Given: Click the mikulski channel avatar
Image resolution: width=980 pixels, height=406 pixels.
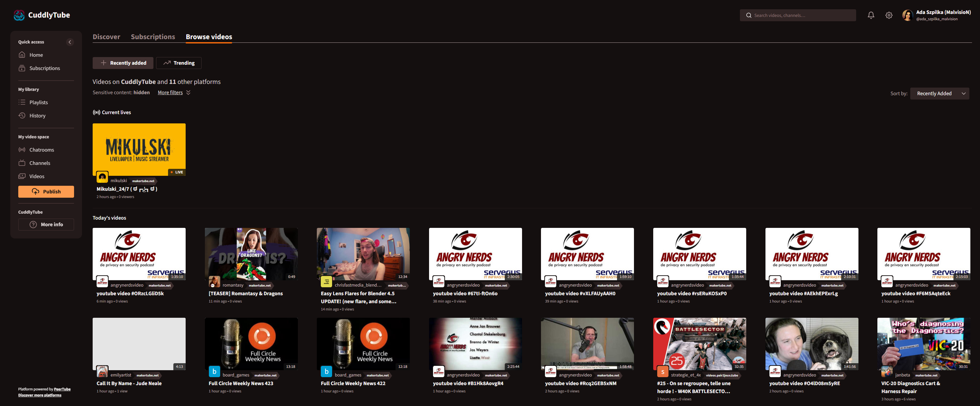Looking at the screenshot, I should point(102,177).
